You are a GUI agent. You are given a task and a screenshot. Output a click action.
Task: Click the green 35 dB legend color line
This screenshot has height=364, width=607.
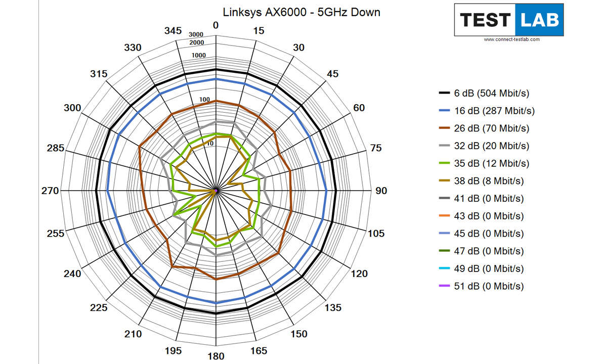pos(444,163)
